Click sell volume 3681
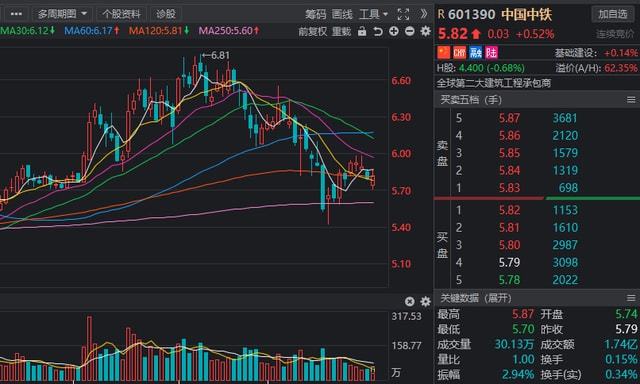 click(x=565, y=118)
